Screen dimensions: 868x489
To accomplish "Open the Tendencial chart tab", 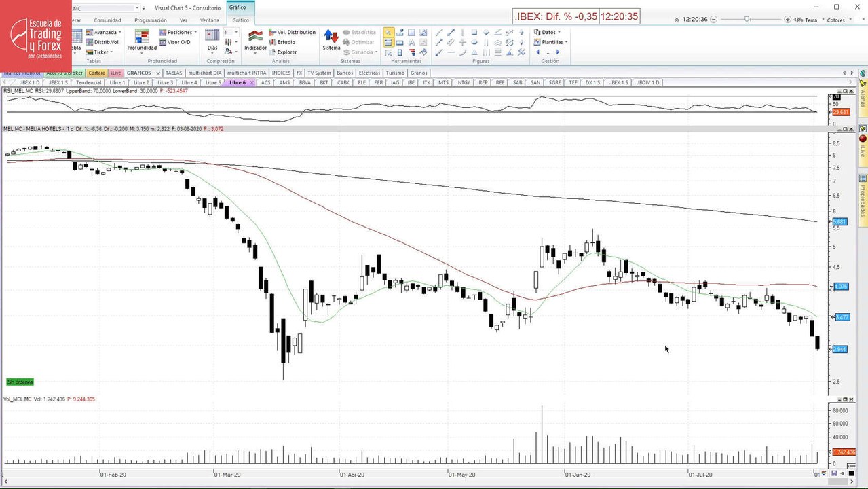I will tap(88, 82).
